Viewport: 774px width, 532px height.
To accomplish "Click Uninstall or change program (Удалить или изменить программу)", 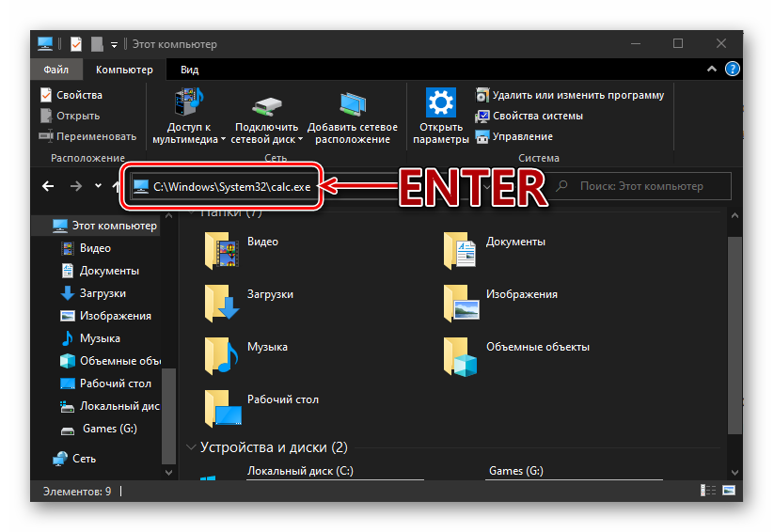I will 570,95.
